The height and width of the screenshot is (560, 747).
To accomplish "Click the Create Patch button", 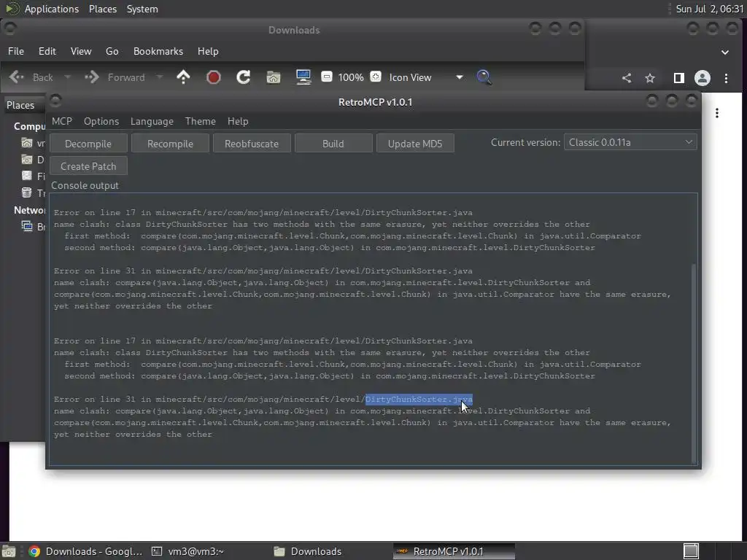I will [88, 166].
